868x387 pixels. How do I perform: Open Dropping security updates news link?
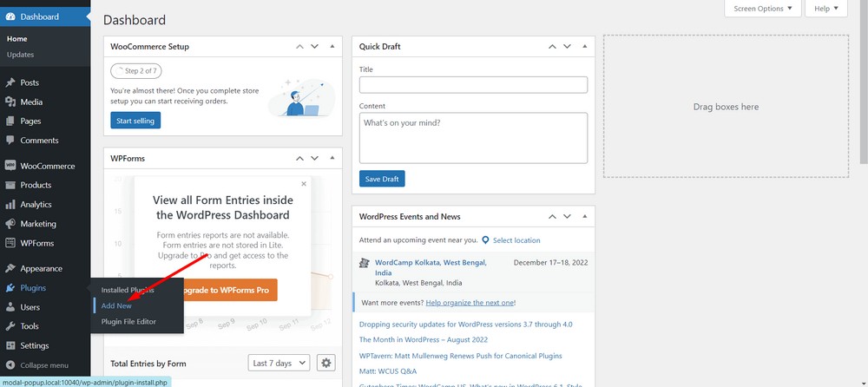(x=465, y=324)
